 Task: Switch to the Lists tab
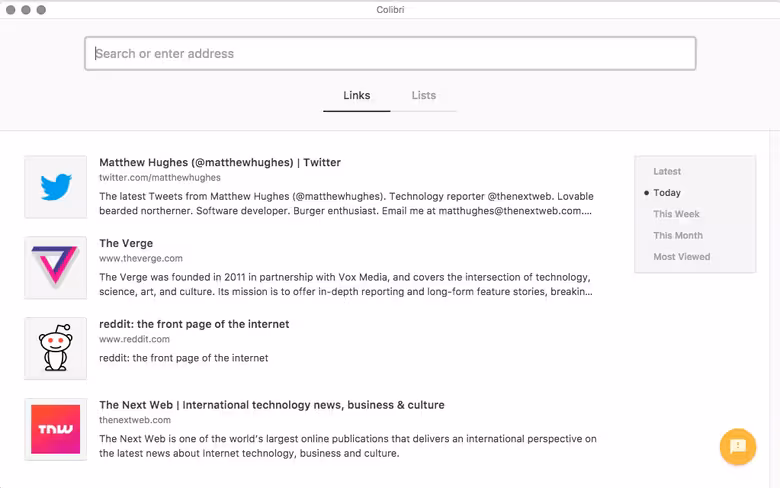[x=423, y=96]
